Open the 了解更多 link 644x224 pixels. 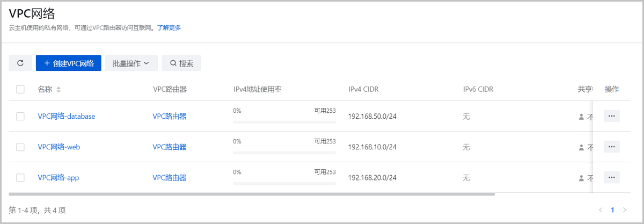point(169,28)
